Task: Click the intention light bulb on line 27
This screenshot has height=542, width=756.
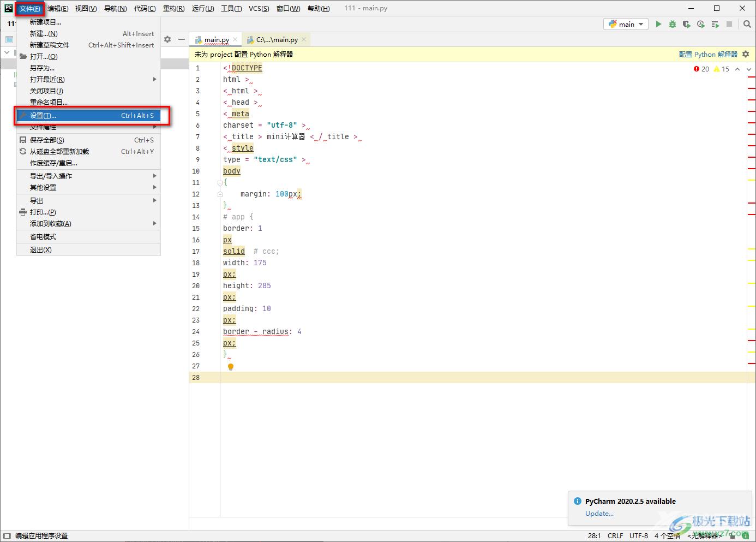Action: 231,367
